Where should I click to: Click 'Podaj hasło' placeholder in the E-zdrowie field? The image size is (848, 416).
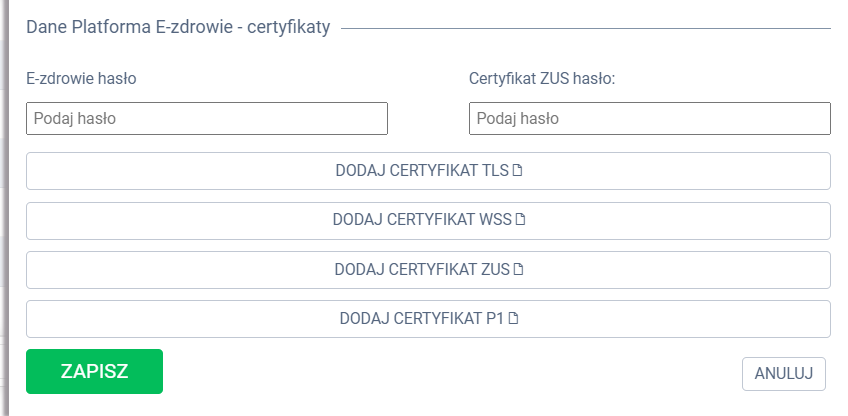click(x=75, y=118)
